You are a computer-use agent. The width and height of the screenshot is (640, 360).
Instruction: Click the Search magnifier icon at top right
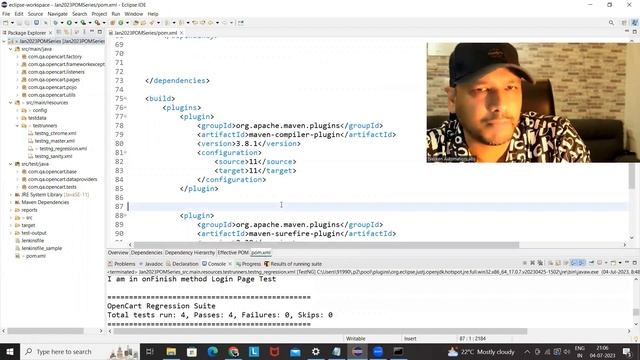click(611, 23)
